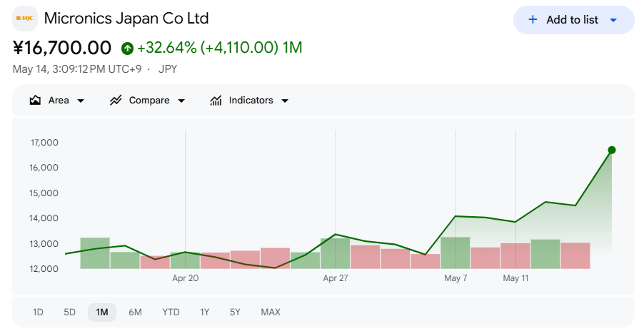Click the +32.64% change text

tap(167, 48)
